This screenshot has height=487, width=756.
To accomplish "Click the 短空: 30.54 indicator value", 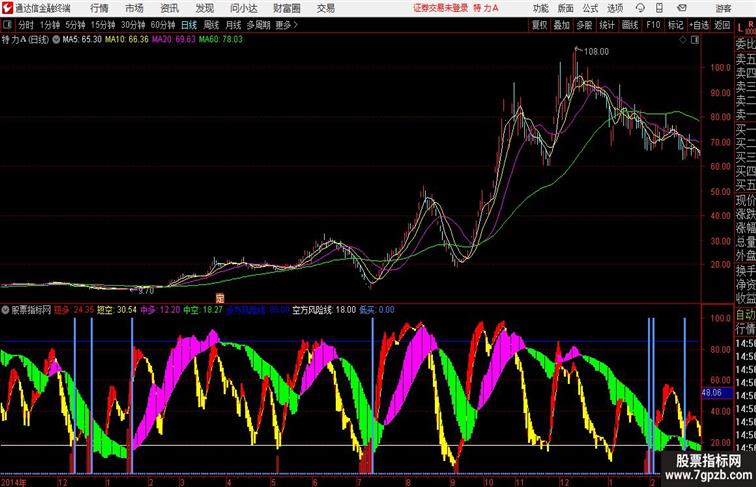I will [117, 310].
